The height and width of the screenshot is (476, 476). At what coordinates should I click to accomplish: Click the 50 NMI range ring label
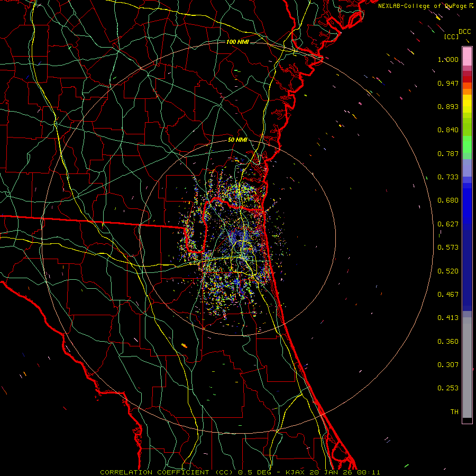click(237, 140)
